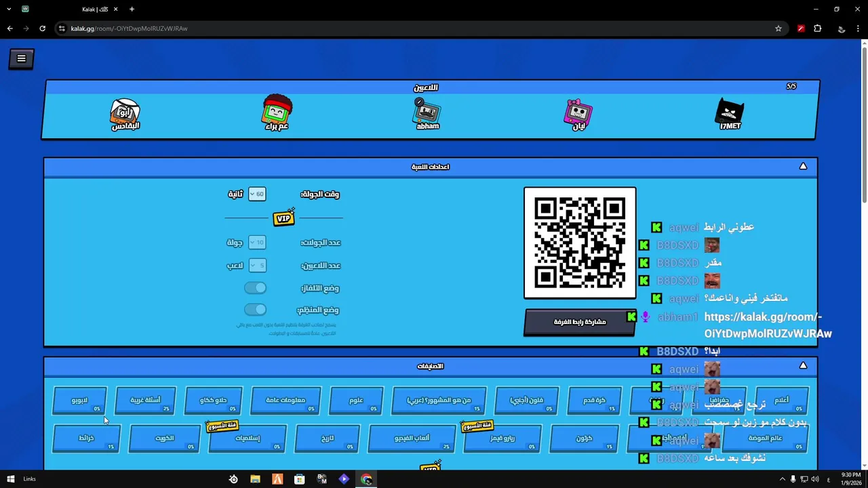Open the Chrome three-dot menu
Screen dimensions: 868x488
point(859,28)
